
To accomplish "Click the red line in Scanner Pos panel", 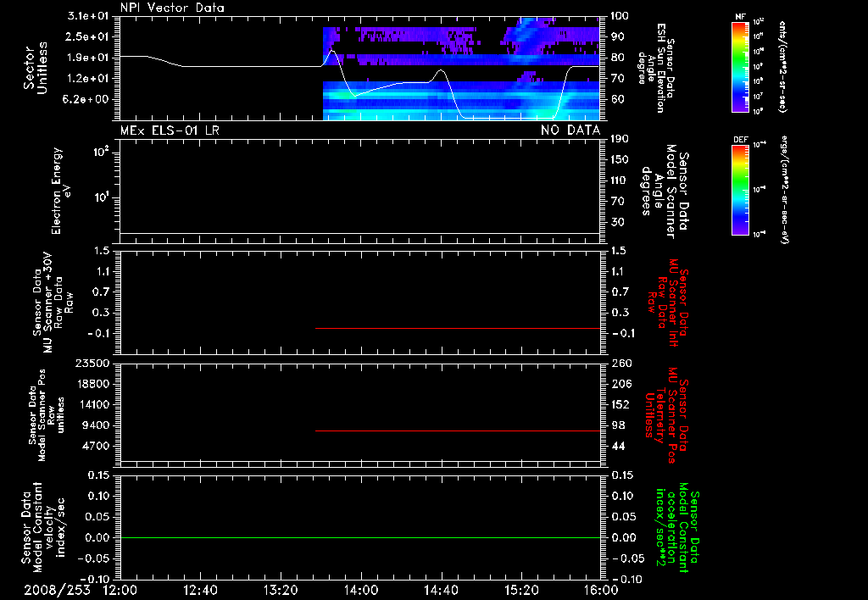I will pyautogui.click(x=458, y=431).
